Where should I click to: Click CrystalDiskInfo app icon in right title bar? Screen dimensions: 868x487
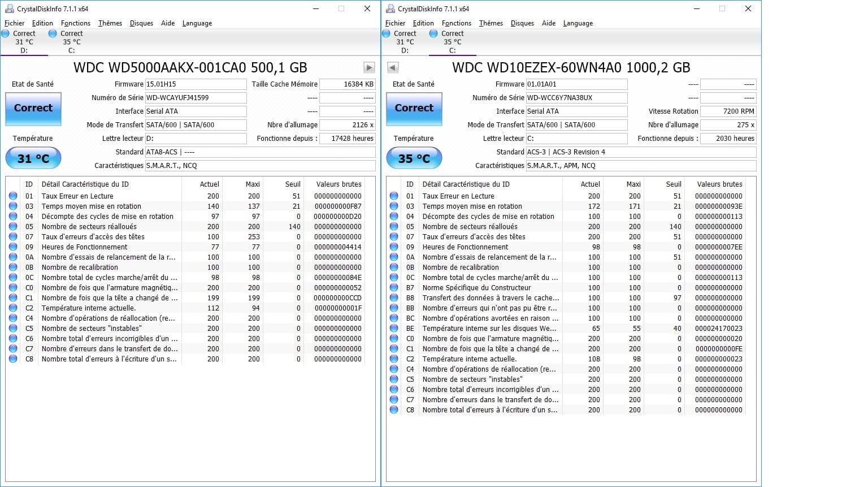tap(390, 8)
